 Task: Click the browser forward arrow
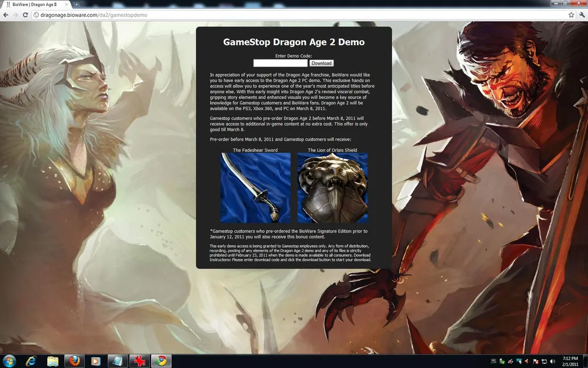coord(15,15)
